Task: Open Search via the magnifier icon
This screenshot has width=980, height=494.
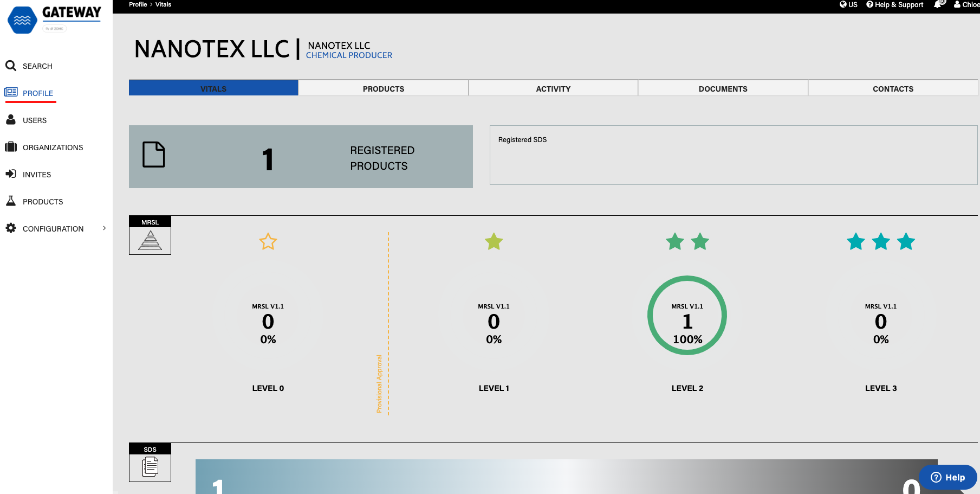Action: [11, 66]
